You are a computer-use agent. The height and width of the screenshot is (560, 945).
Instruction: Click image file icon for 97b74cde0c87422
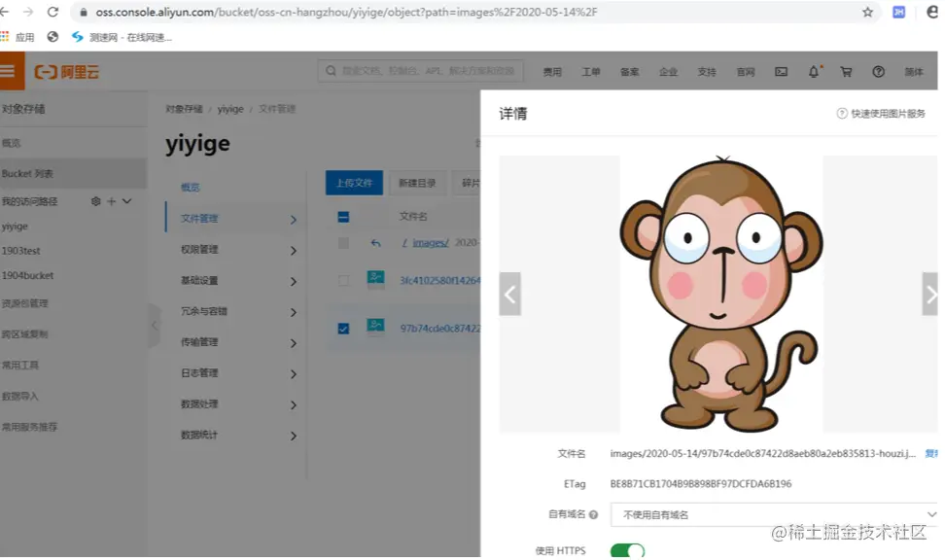375,327
